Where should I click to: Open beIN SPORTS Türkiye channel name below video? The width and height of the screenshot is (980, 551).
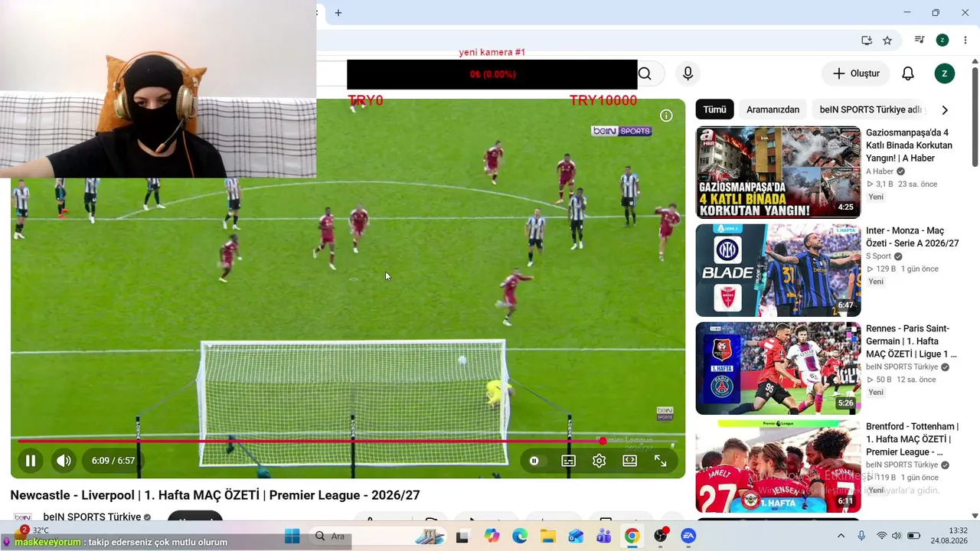[92, 517]
